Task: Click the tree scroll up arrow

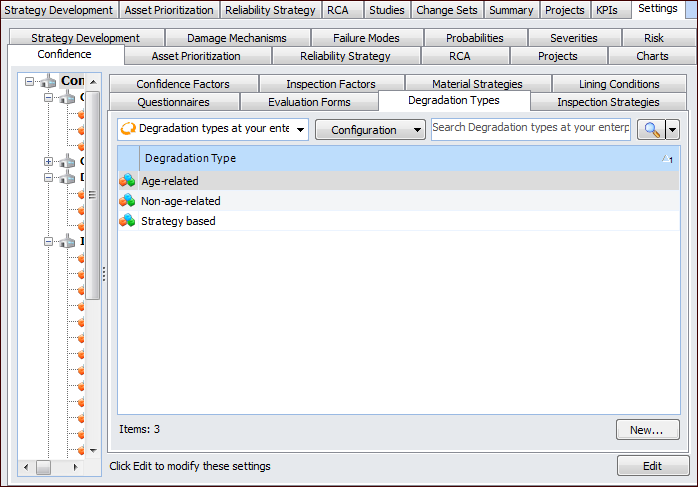Action: click(93, 82)
